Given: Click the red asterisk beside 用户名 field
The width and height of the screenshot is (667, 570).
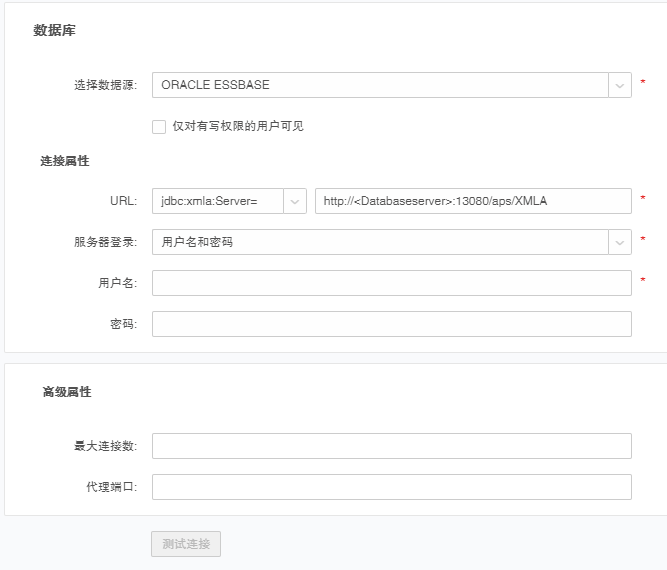Looking at the screenshot, I should (643, 283).
